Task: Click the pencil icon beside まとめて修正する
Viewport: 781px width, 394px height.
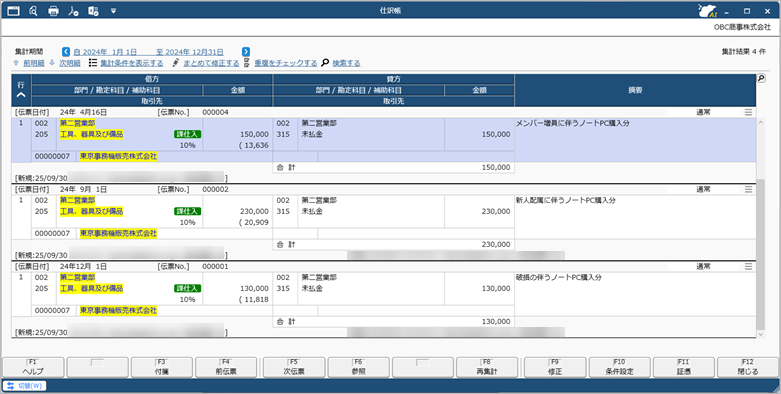Action: click(x=175, y=63)
